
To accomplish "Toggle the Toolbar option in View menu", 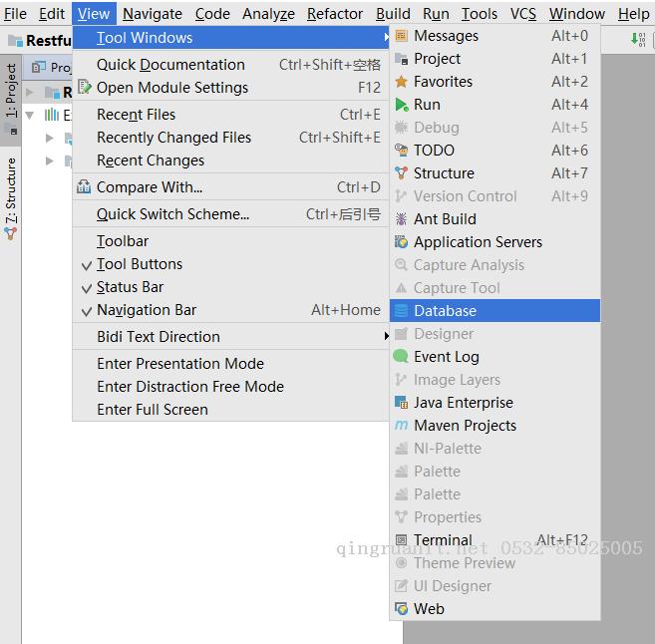I will coord(230,241).
